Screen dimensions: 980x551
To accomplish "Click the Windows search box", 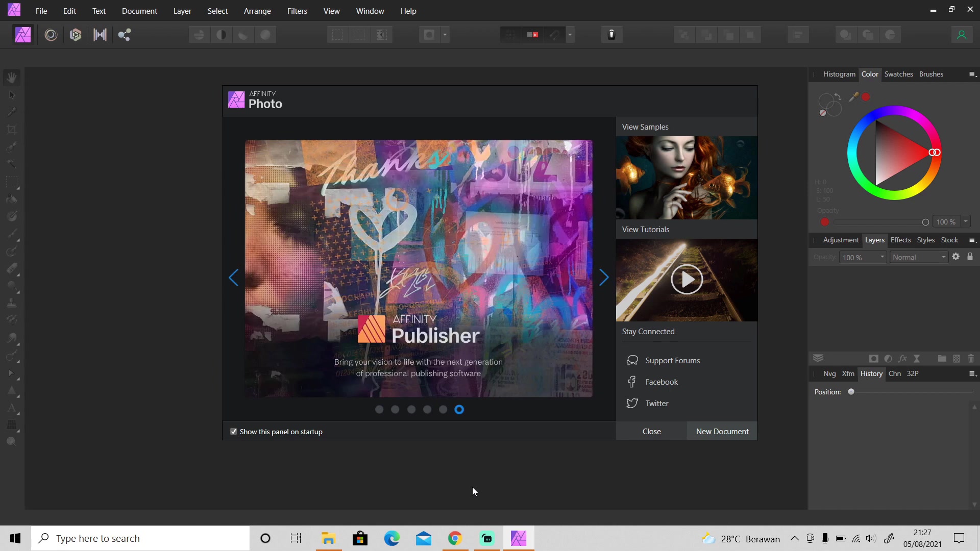I will click(x=140, y=538).
